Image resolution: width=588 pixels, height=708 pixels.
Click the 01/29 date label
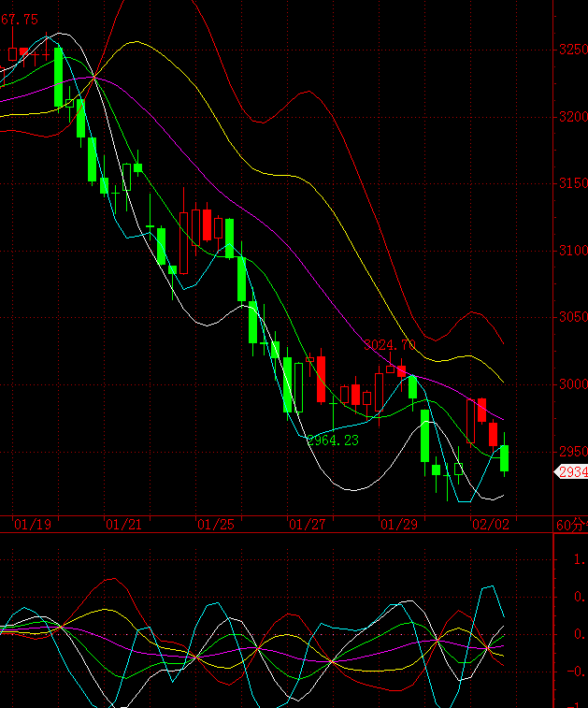(399, 525)
